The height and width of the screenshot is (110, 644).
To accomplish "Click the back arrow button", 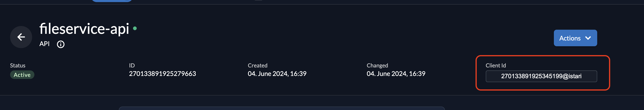I will 21,37.
